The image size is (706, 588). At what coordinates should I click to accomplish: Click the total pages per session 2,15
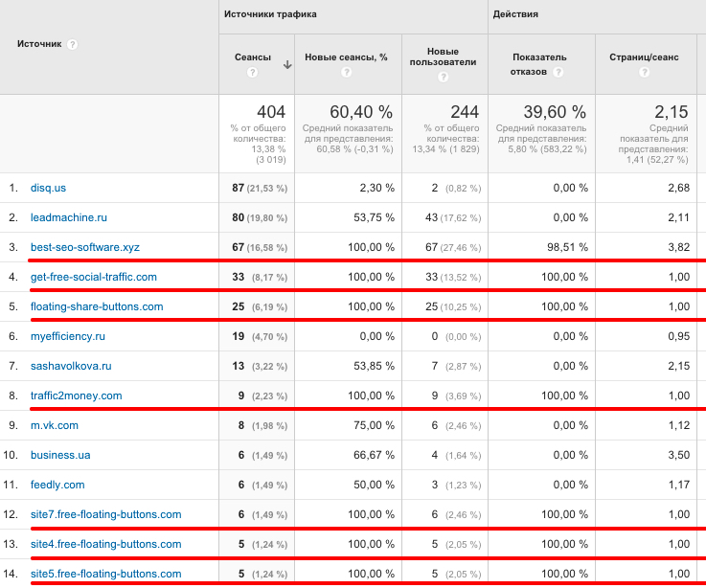coord(671,112)
